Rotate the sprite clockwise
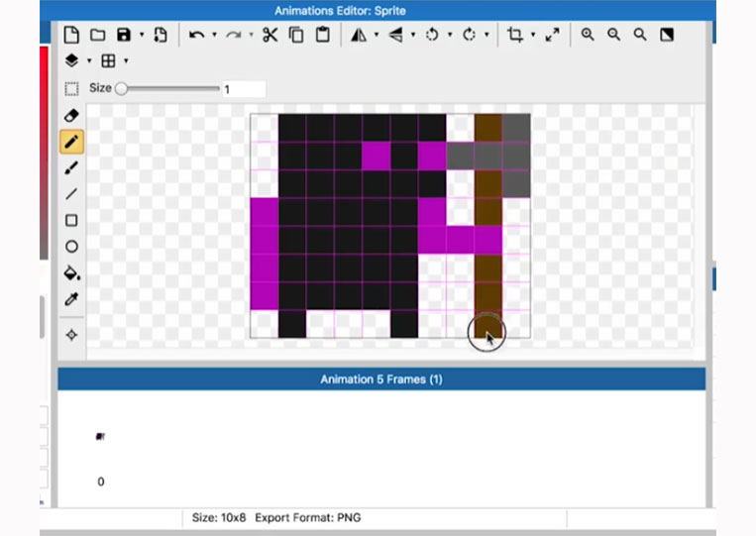This screenshot has height=536, width=756. tap(469, 35)
